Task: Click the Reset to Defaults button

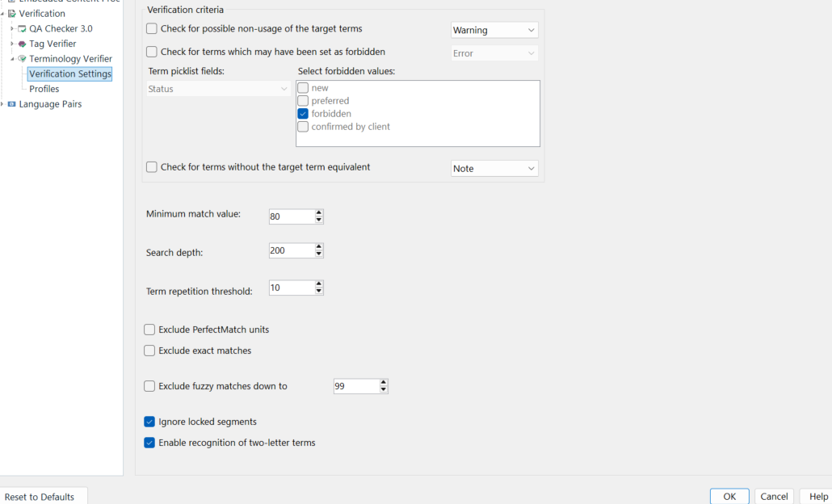Action: [40, 497]
